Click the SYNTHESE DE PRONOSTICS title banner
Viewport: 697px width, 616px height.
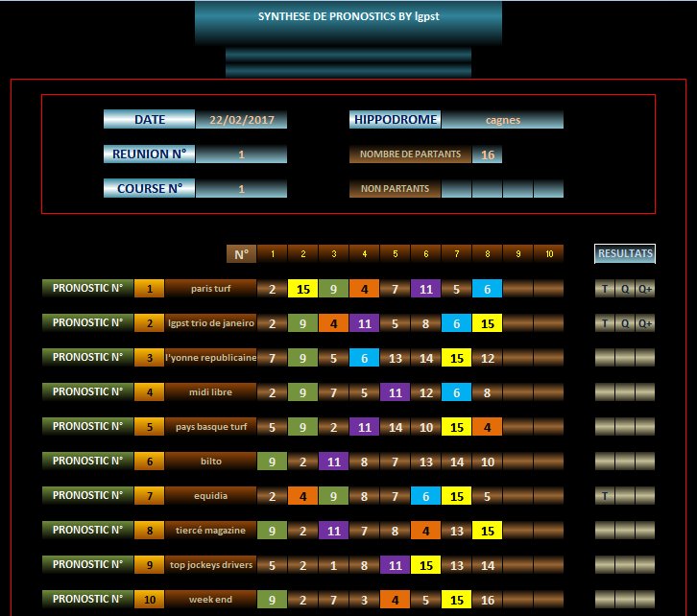[348, 19]
